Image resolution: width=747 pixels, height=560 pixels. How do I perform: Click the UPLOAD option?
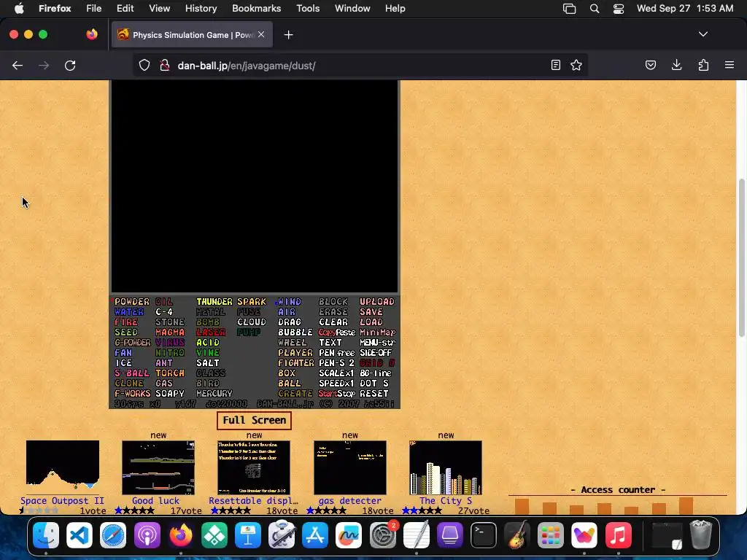[377, 301]
